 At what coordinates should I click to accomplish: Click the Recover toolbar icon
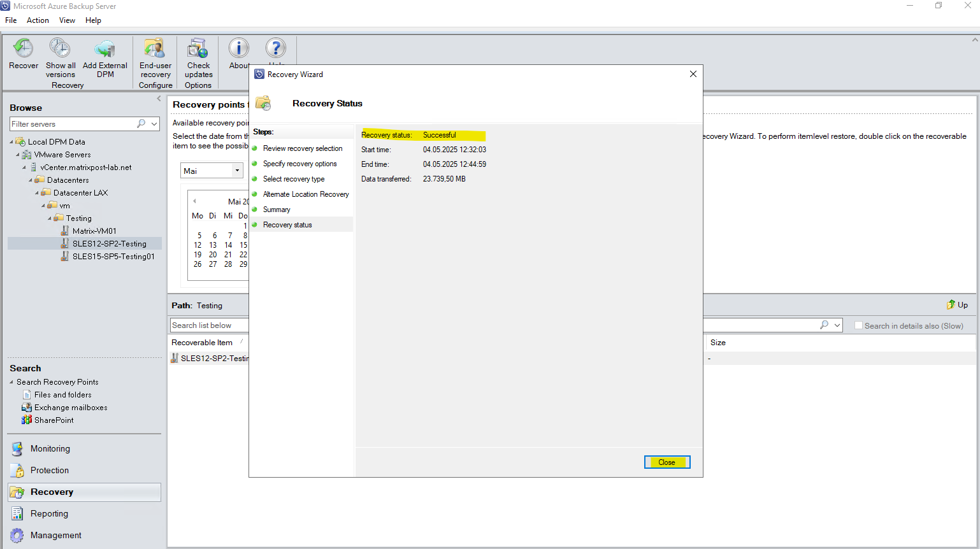tap(24, 48)
